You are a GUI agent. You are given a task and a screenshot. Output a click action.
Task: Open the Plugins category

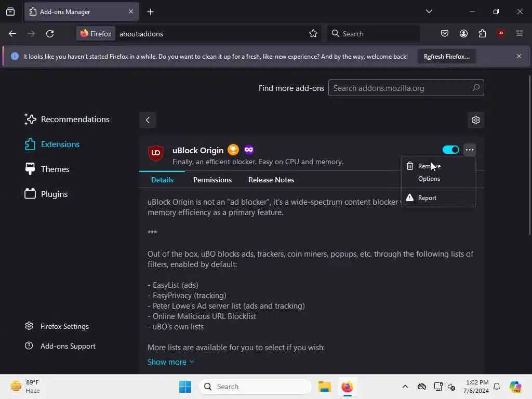[46, 194]
